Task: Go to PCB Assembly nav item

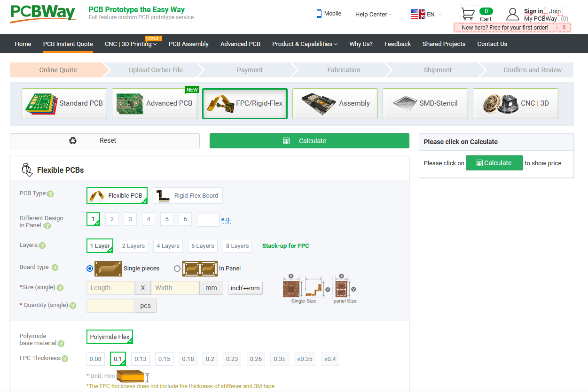Action: click(188, 44)
